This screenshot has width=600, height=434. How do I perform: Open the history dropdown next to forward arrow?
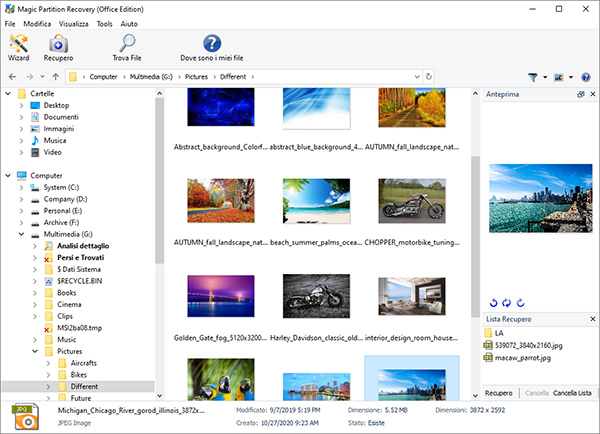[x=42, y=77]
